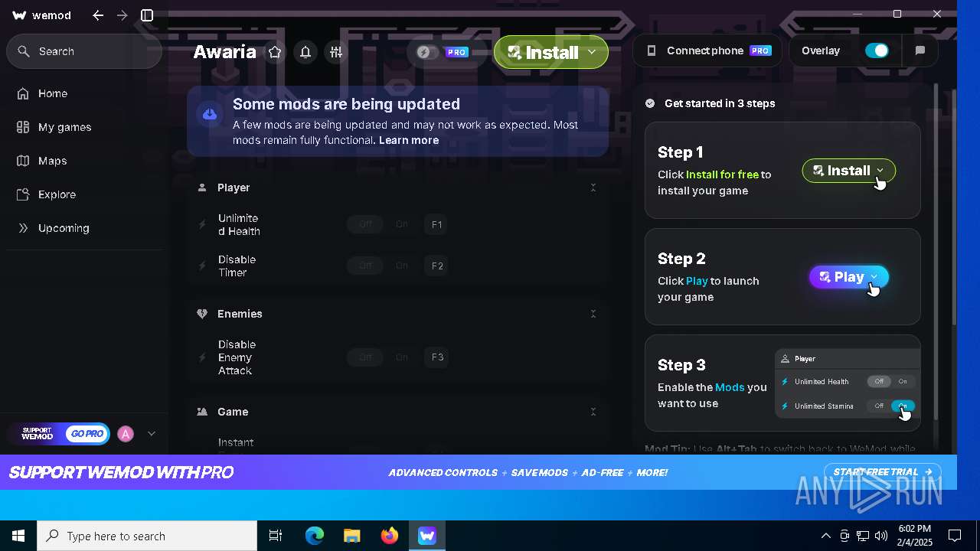Viewport: 980px width, 551px height.
Task: Click Play button in Step 2
Action: click(x=848, y=277)
